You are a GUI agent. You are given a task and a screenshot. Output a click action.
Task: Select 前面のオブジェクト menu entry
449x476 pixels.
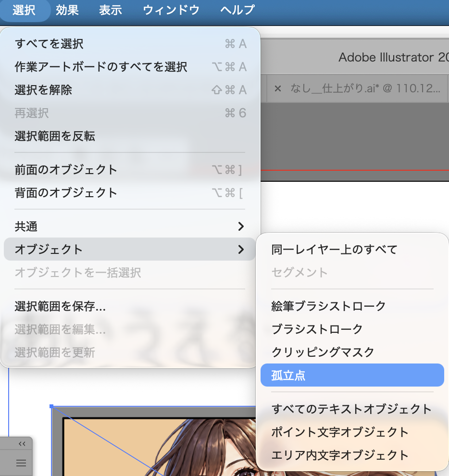click(x=130, y=170)
